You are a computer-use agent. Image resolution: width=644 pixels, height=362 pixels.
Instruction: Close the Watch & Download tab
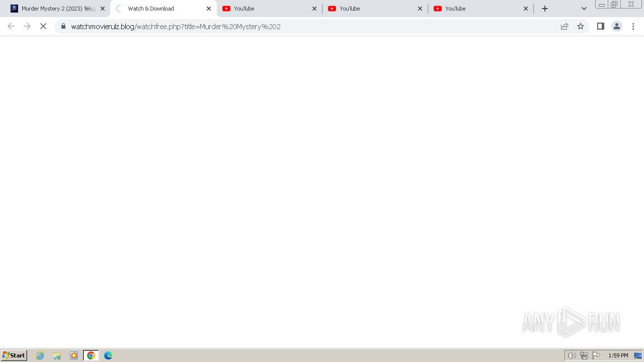tap(209, 9)
